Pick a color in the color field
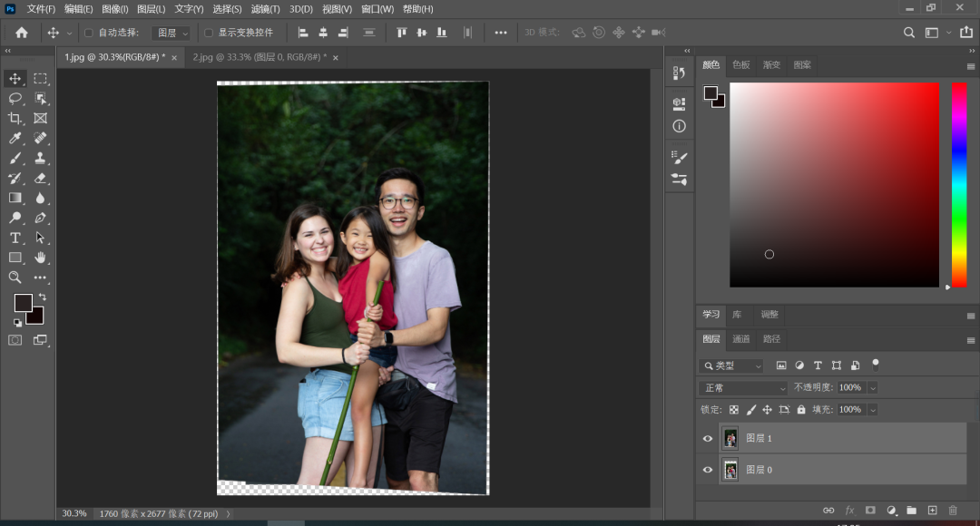The height and width of the screenshot is (526, 980). [x=835, y=185]
